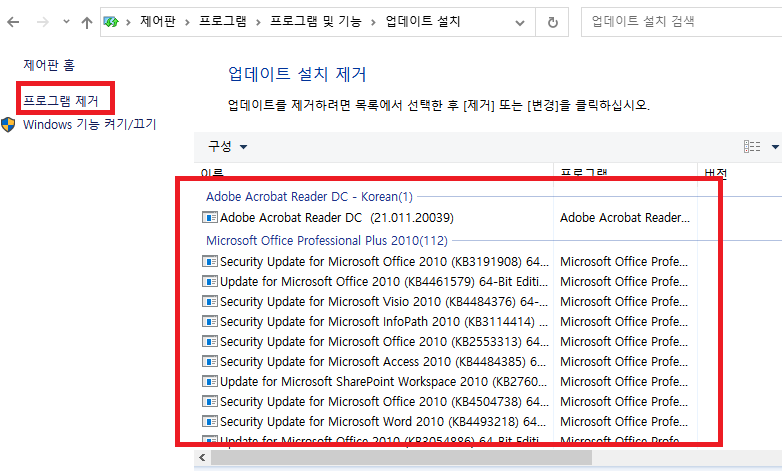Expand chevron before 제어판 breadcrumb

click(x=128, y=22)
